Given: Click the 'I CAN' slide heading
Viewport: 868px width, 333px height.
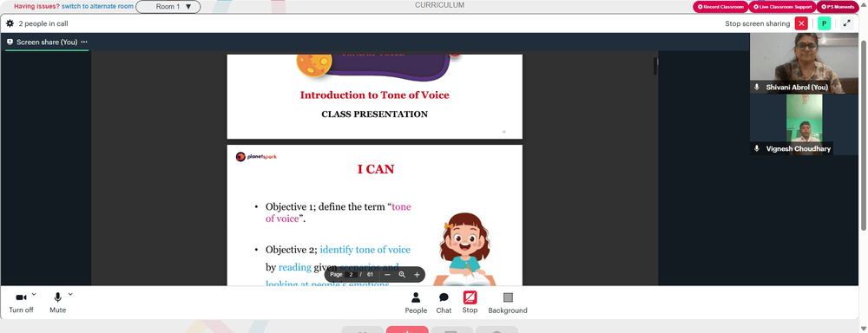Looking at the screenshot, I should tap(376, 170).
